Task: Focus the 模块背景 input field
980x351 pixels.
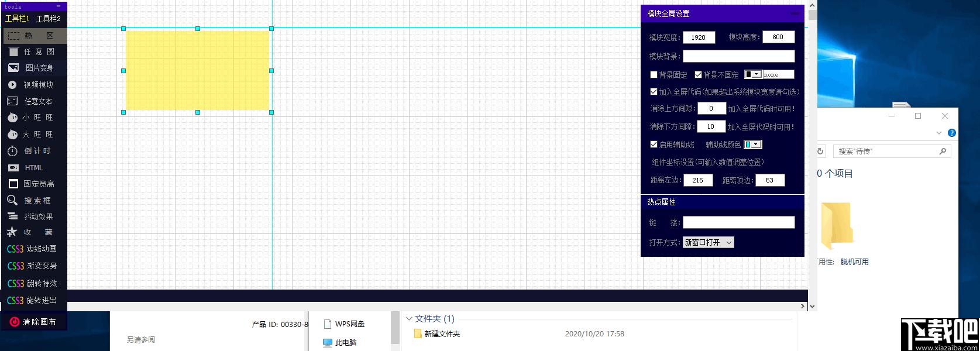Action: click(x=739, y=56)
